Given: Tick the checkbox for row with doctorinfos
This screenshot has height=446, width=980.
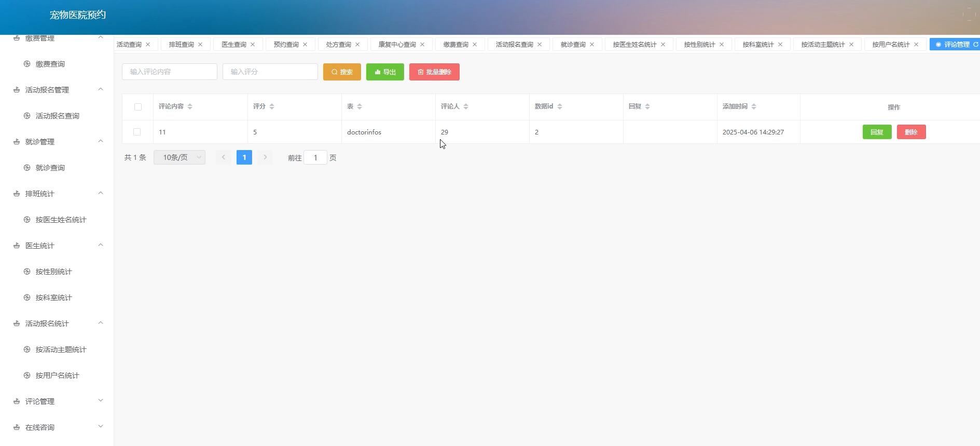Looking at the screenshot, I should coord(137,132).
